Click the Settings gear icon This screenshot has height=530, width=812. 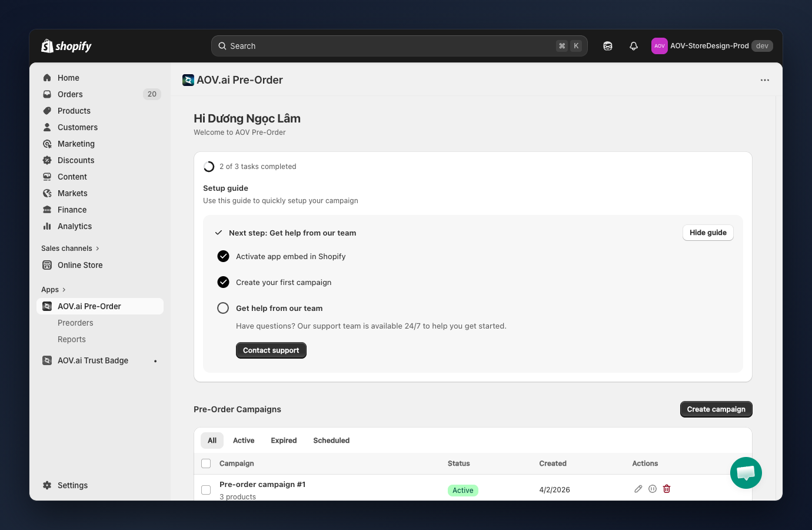(47, 485)
